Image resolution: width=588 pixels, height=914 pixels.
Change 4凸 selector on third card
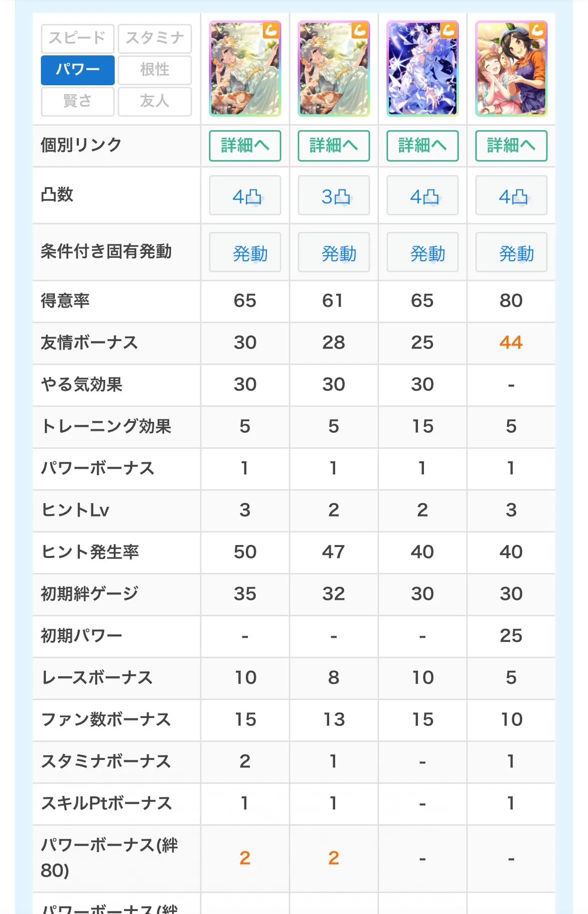(422, 195)
